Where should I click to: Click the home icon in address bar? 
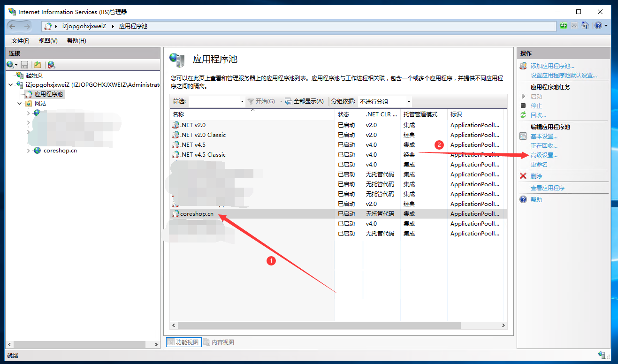pyautogui.click(x=585, y=26)
